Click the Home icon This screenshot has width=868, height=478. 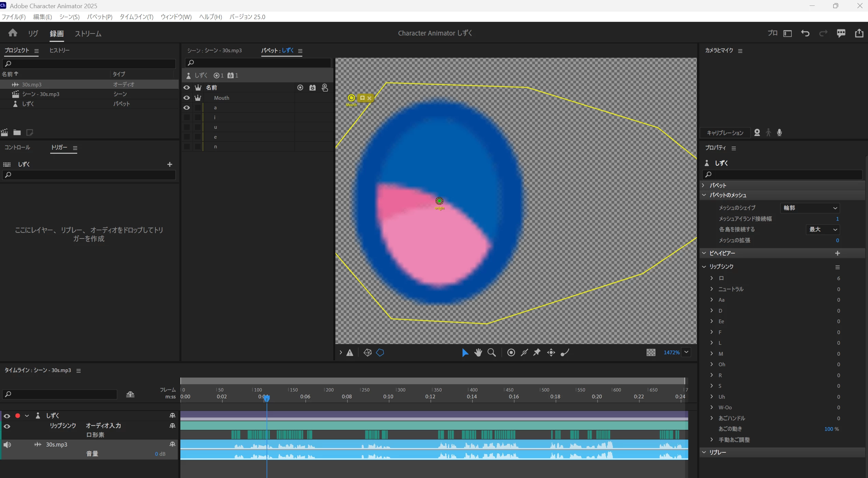(x=13, y=33)
